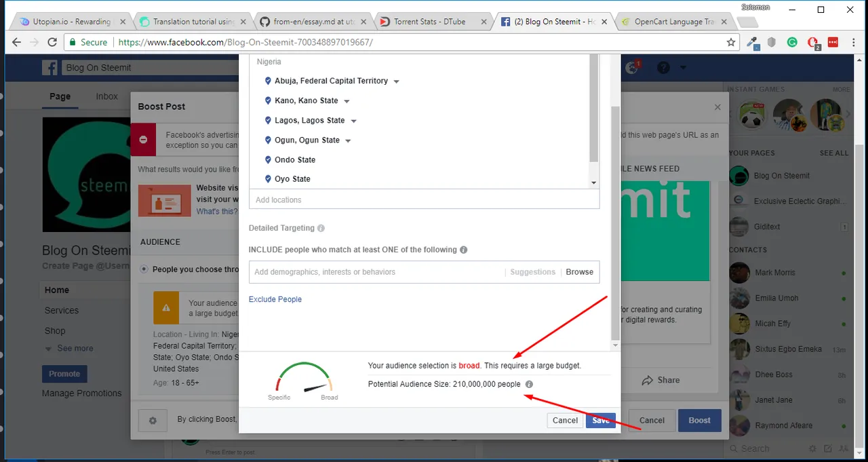The width and height of the screenshot is (868, 462).
Task: Expand the Lagos, Lagos State dropdown arrow
Action: click(353, 121)
